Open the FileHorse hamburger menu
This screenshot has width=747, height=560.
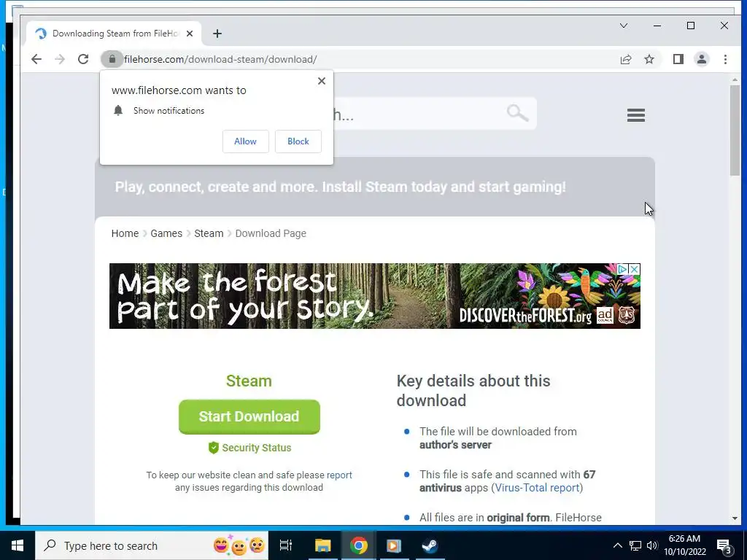(636, 114)
